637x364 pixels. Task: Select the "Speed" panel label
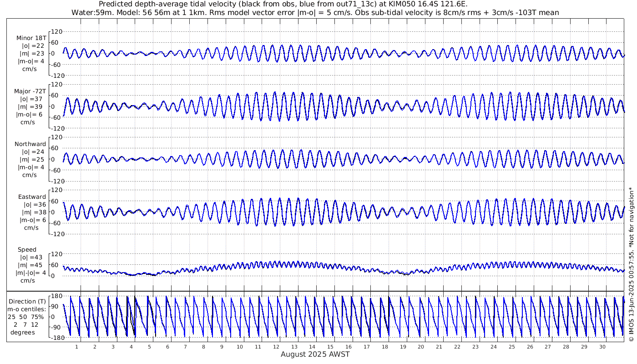point(27,250)
